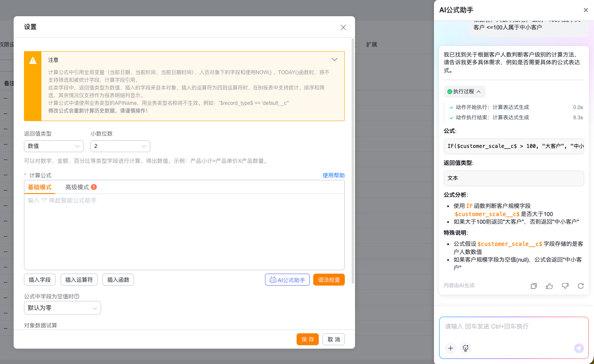Close the 设置 dialog with the X icon

pos(343,27)
